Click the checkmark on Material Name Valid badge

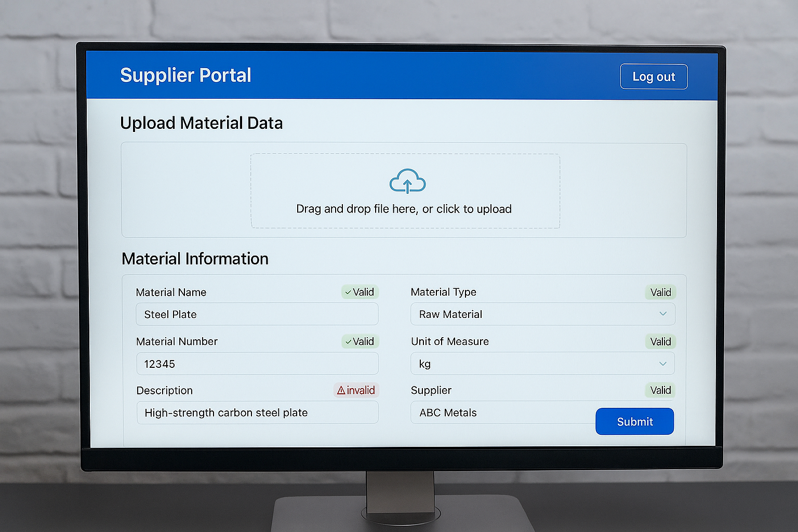(x=348, y=292)
